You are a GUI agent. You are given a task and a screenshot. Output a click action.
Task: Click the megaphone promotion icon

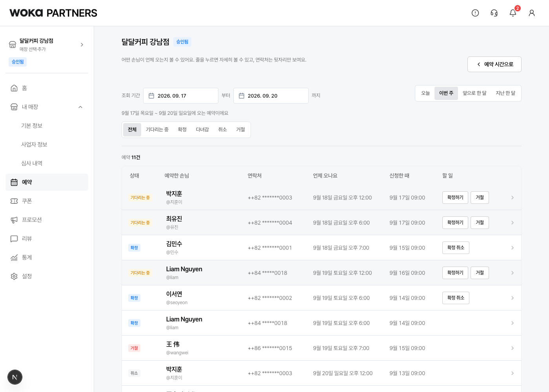[x=14, y=220]
